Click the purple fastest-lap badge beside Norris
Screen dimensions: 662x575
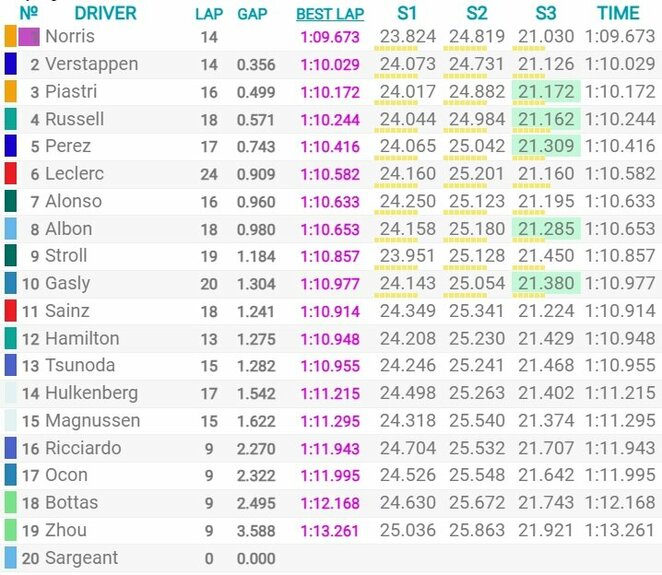tap(29, 37)
